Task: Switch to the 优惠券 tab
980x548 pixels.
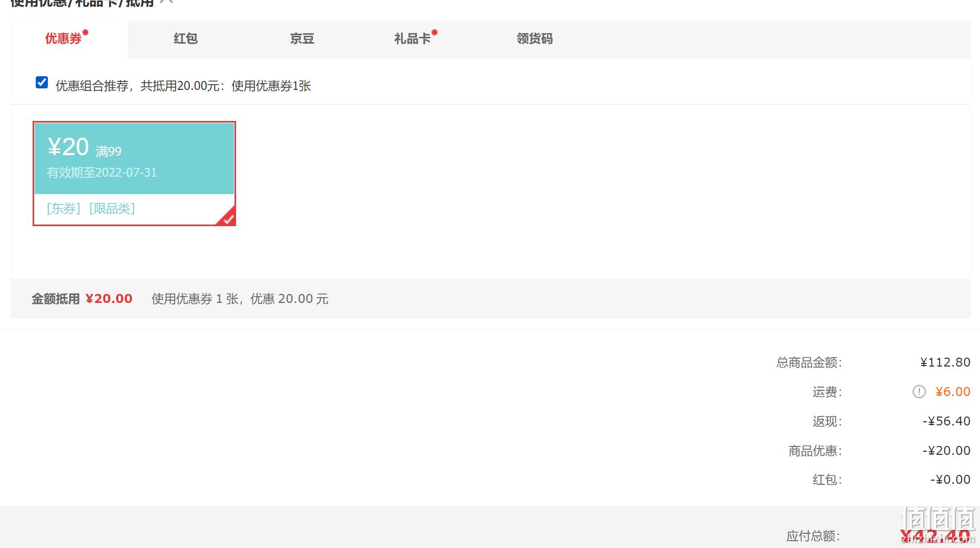Action: (69, 39)
